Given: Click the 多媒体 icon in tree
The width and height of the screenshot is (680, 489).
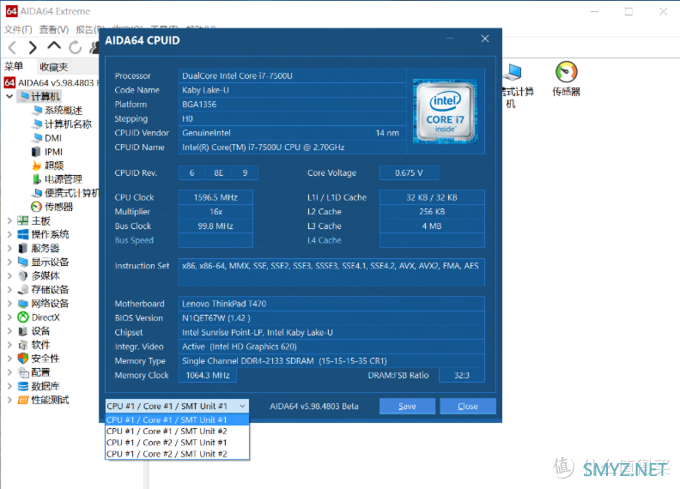Looking at the screenshot, I should 23,276.
